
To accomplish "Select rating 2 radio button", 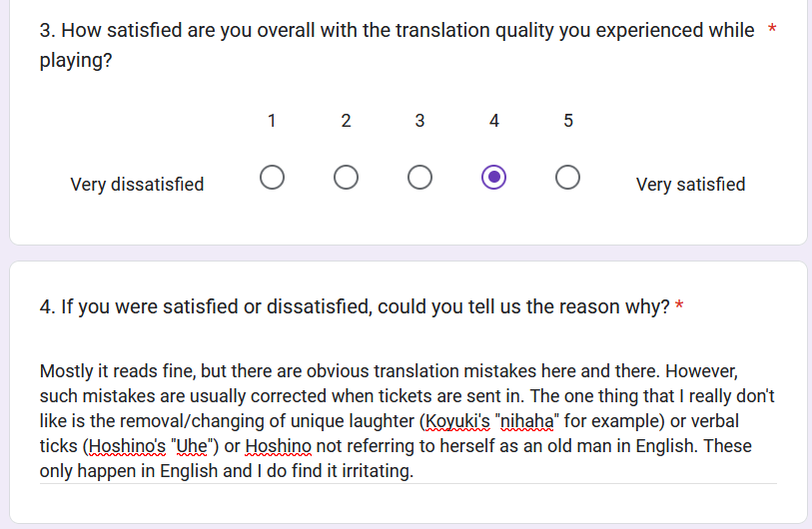I will pos(346,178).
